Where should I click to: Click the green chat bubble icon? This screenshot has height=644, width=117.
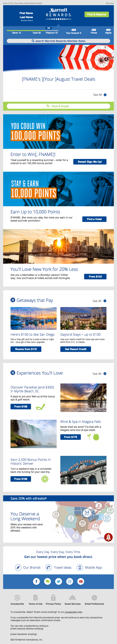point(47,581)
